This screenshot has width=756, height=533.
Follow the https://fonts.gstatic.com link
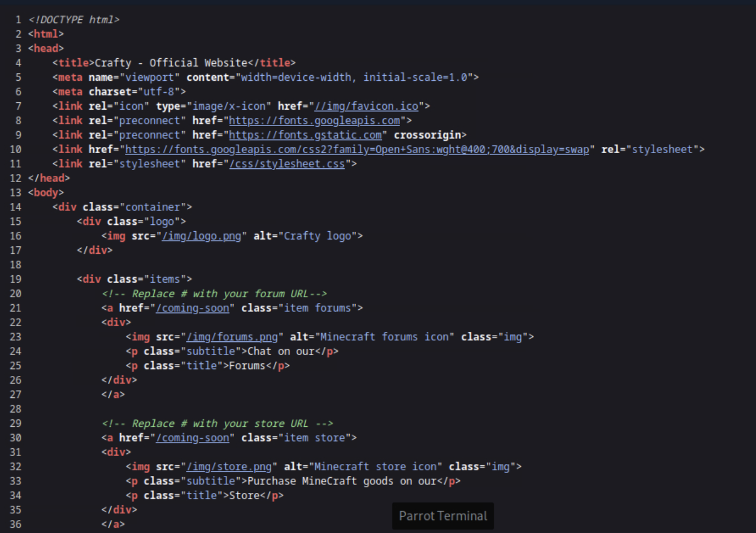click(x=305, y=135)
